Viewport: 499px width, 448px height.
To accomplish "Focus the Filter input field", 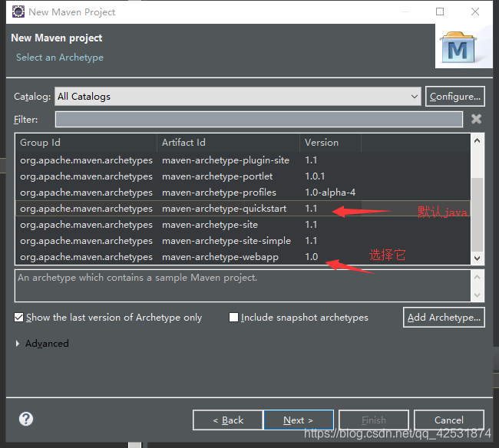I will 259,119.
